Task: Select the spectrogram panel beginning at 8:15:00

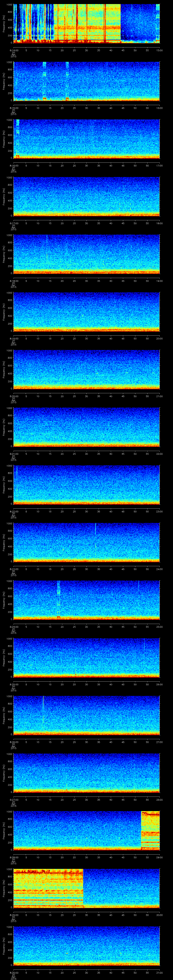Action: 86,81
